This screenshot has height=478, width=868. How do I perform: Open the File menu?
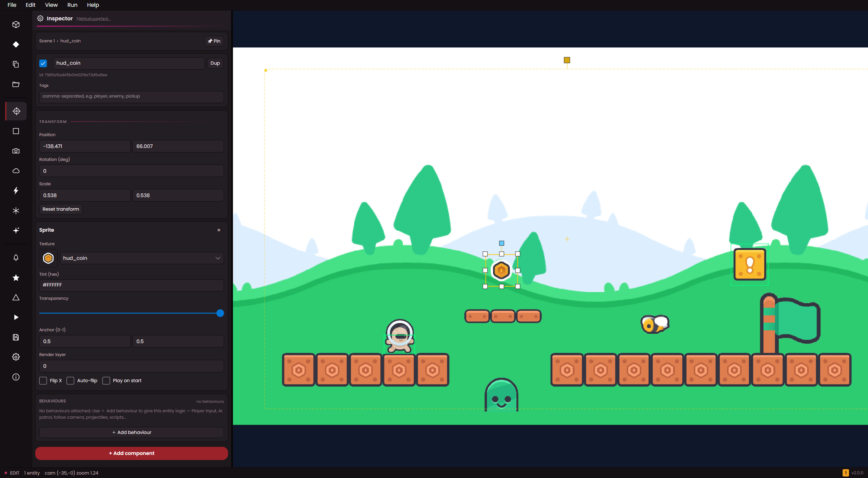[12, 5]
